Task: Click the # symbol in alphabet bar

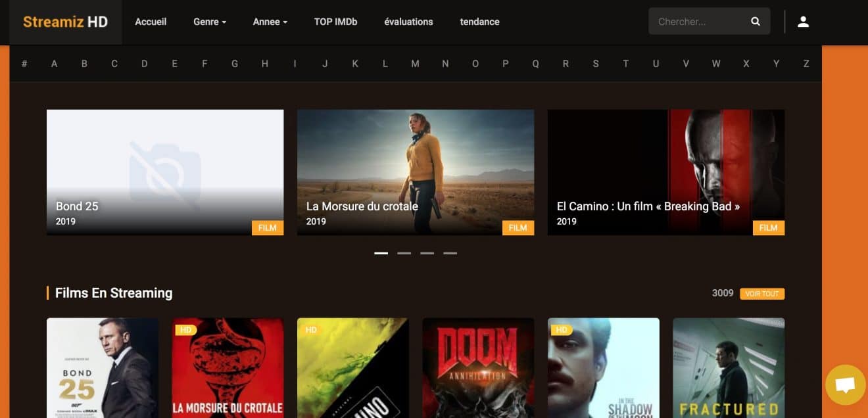Action: tap(24, 64)
